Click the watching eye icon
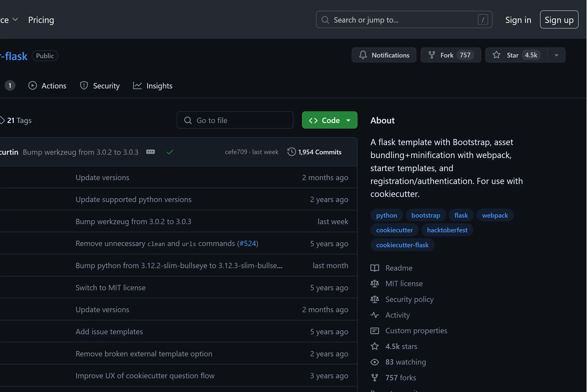 pyautogui.click(x=375, y=362)
